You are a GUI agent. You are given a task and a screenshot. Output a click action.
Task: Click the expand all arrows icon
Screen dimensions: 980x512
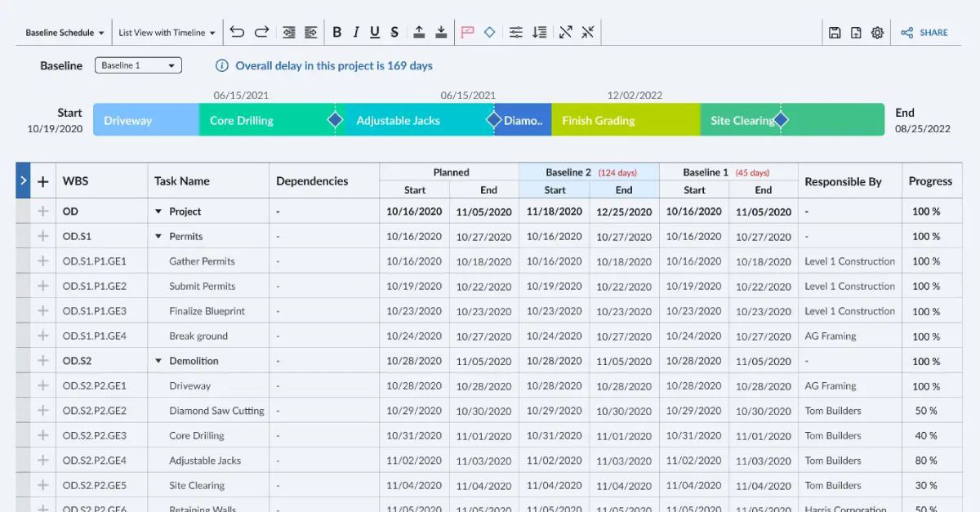click(x=565, y=33)
